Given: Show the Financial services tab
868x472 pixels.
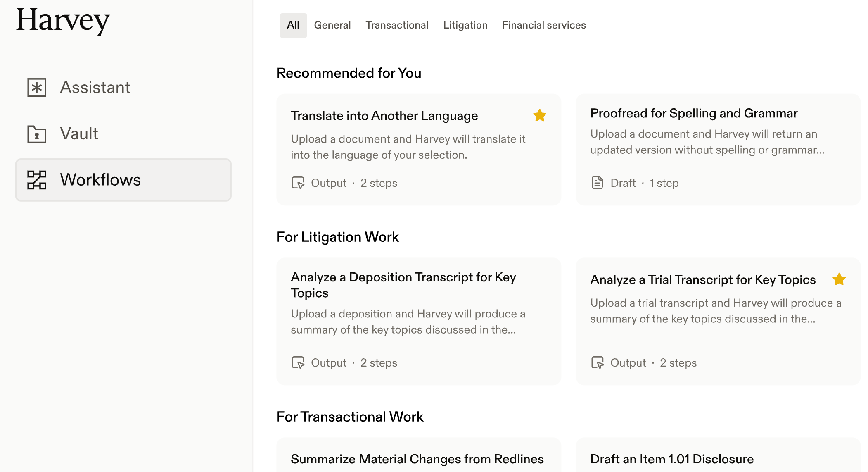Looking at the screenshot, I should coord(543,25).
